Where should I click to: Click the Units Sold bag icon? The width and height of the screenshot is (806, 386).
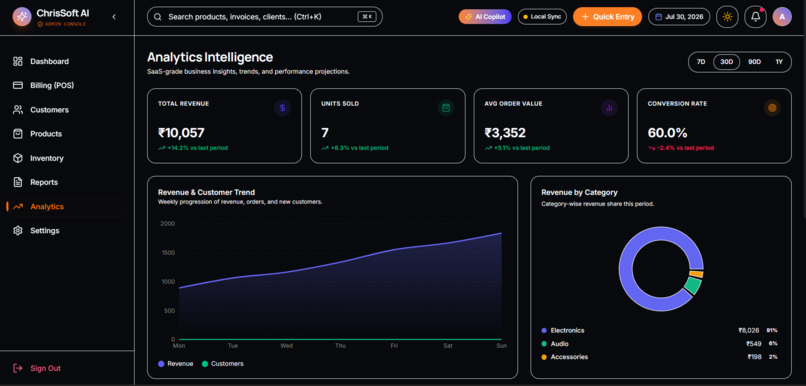click(446, 108)
